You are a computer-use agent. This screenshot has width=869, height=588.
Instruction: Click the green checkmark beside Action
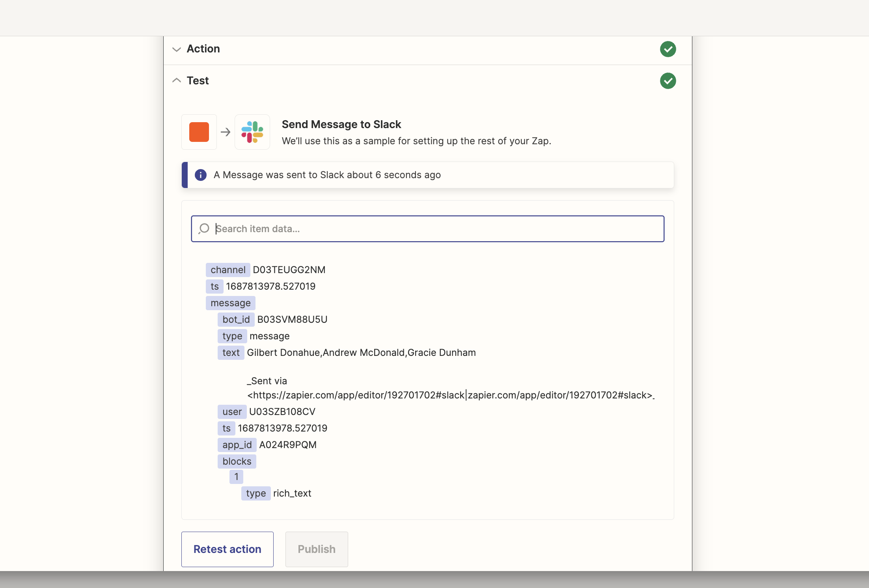tap(668, 49)
